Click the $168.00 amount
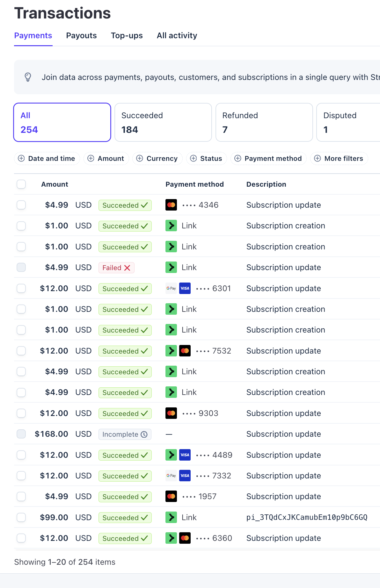Image resolution: width=380 pixels, height=588 pixels. tap(51, 434)
